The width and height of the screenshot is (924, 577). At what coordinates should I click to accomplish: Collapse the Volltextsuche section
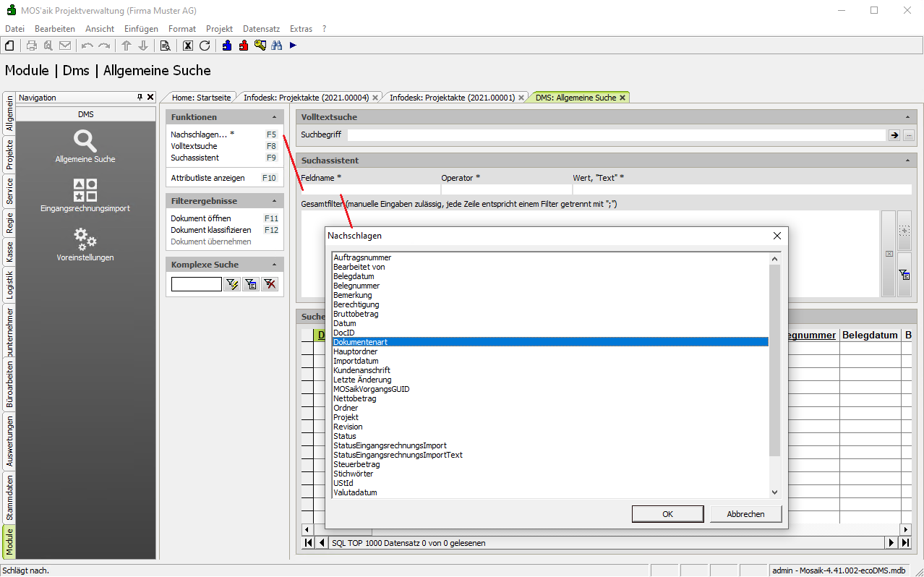click(x=907, y=117)
